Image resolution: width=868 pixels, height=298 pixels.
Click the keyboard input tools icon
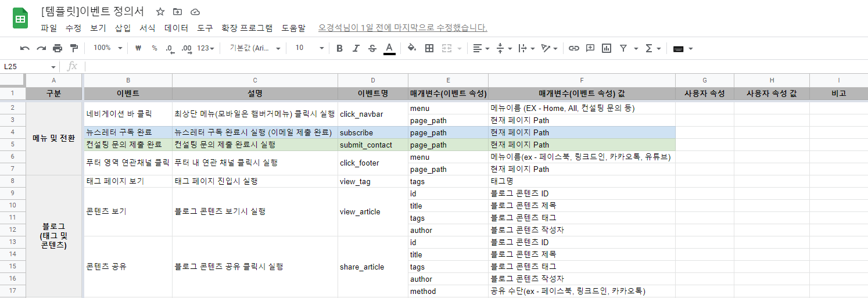click(678, 49)
